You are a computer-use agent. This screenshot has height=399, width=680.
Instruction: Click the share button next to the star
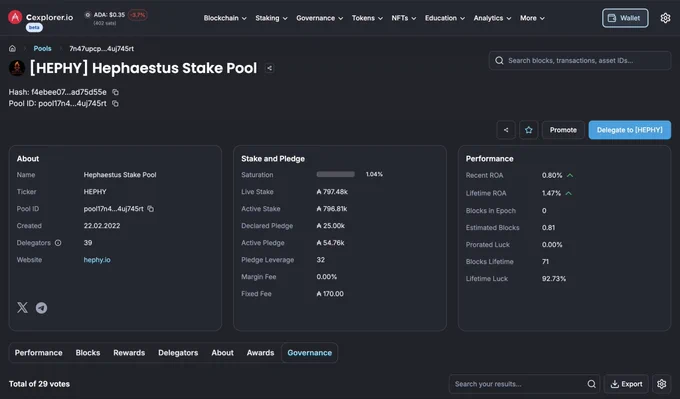pos(506,130)
